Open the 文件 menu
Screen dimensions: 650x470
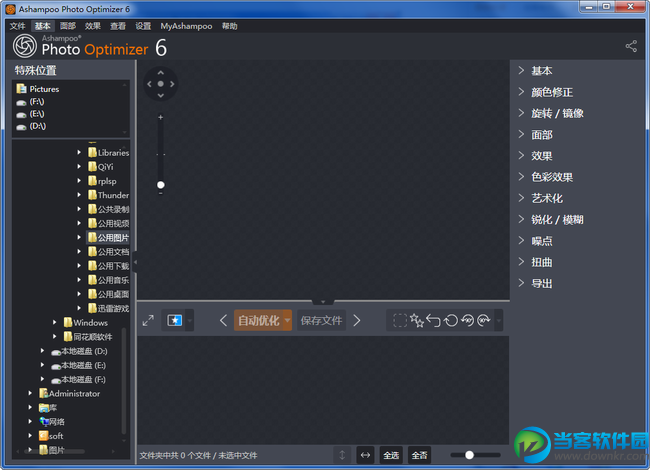click(17, 26)
